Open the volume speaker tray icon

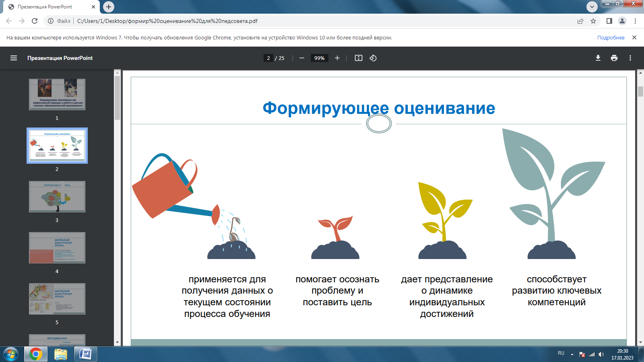click(x=601, y=354)
